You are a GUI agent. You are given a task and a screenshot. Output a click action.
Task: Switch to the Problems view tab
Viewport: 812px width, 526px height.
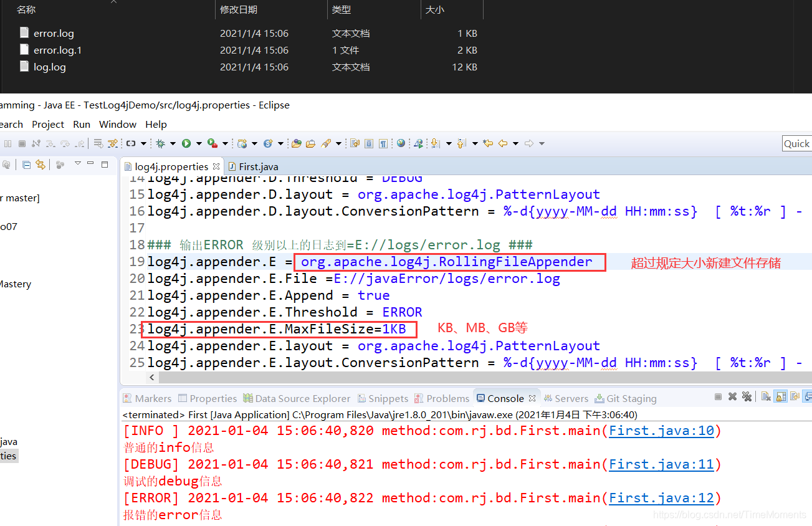coord(442,398)
